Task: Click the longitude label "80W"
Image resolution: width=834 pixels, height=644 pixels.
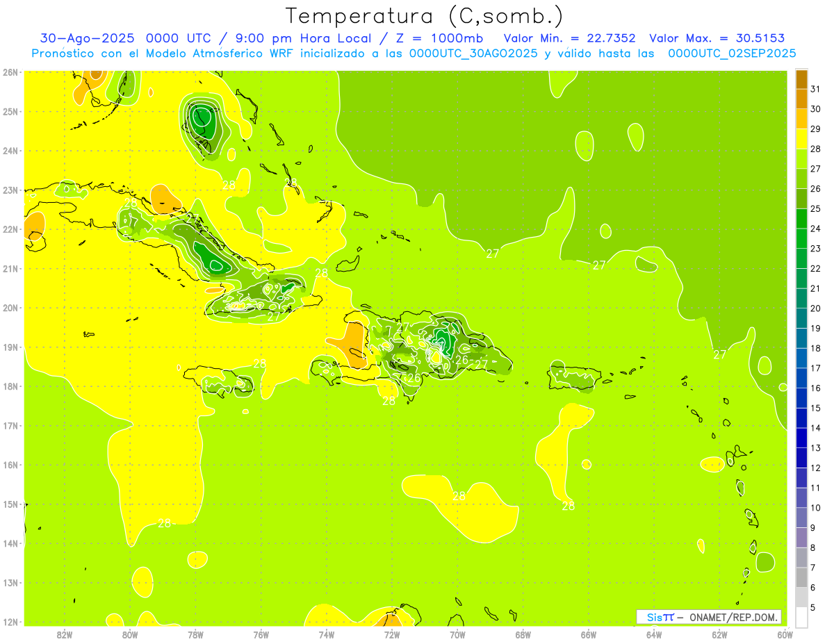Action: click(x=130, y=634)
